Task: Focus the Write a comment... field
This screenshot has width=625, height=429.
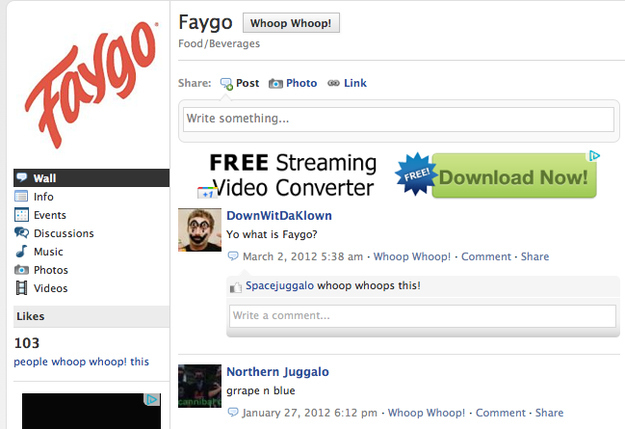Action: click(x=423, y=316)
